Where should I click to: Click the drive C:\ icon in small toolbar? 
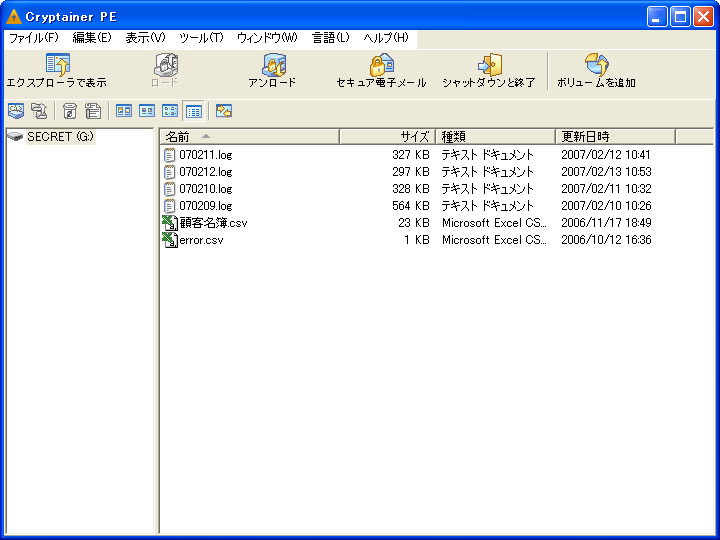pos(16,111)
